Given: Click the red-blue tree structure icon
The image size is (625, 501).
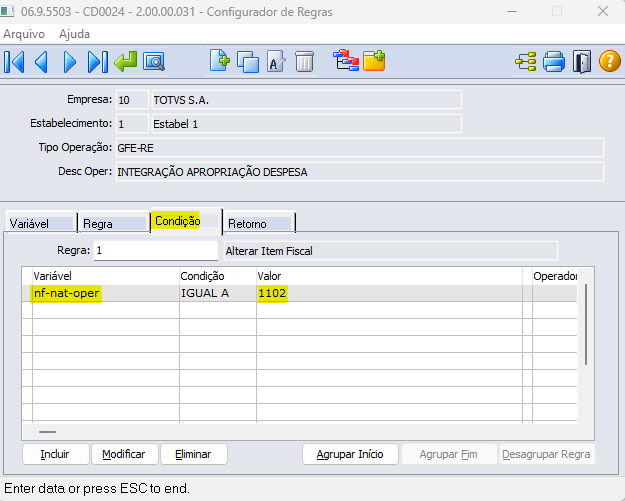Looking at the screenshot, I should click(x=346, y=61).
